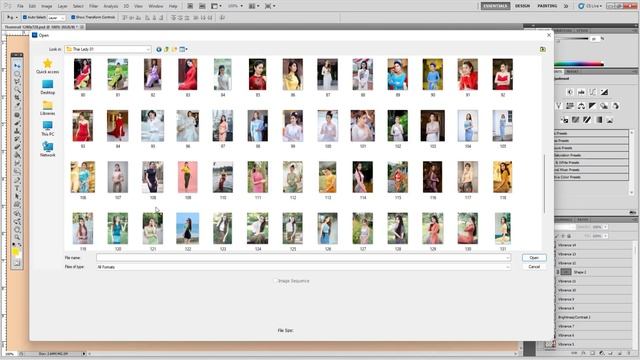This screenshot has height=360, width=640.
Task: Select the Hand tool in the toolbox
Action: coord(17,229)
